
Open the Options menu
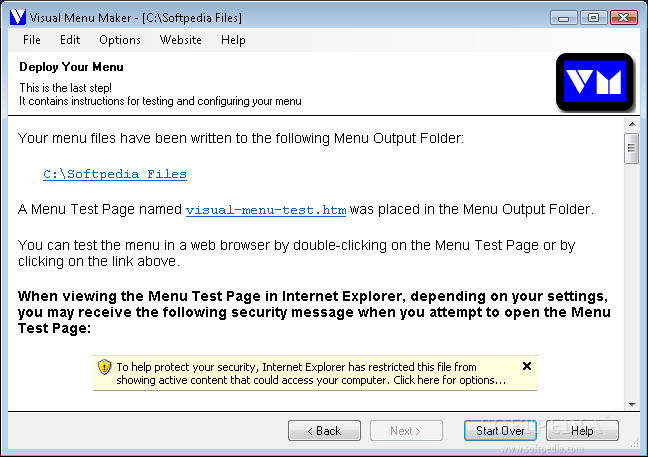click(120, 40)
